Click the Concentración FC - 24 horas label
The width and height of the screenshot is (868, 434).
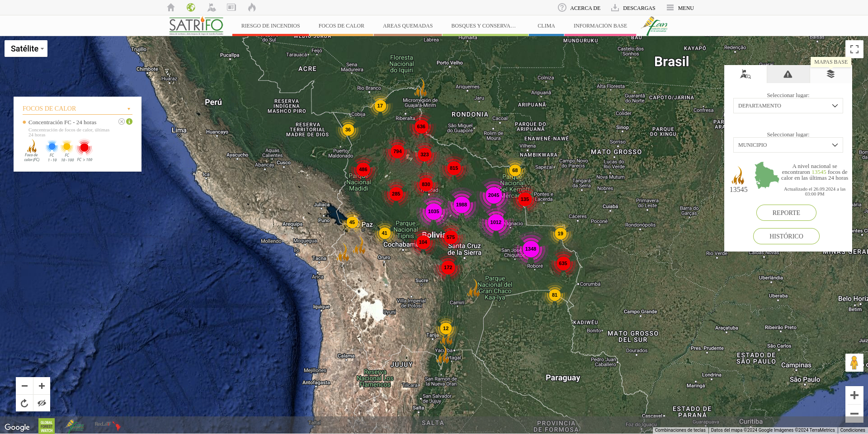point(62,122)
